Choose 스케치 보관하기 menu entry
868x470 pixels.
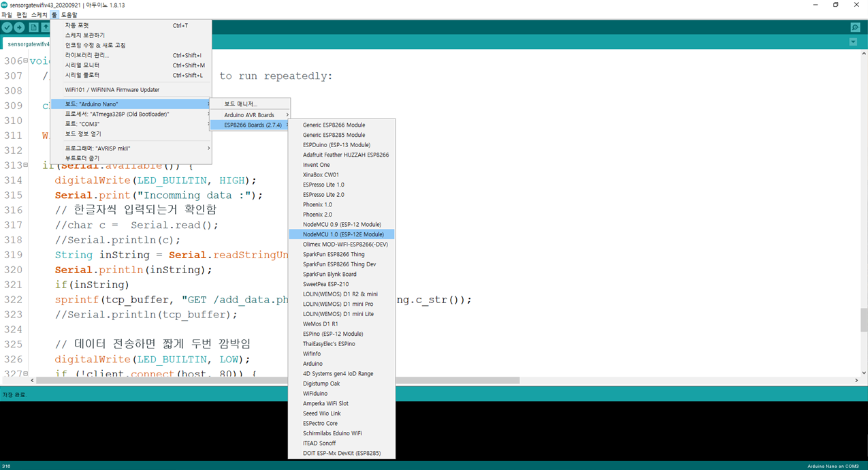[x=131, y=35]
